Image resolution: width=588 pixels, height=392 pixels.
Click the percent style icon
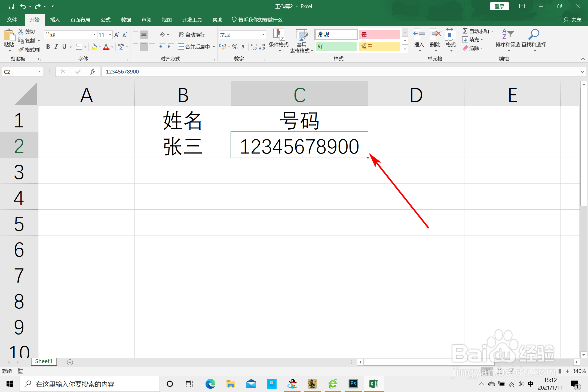[x=235, y=47]
